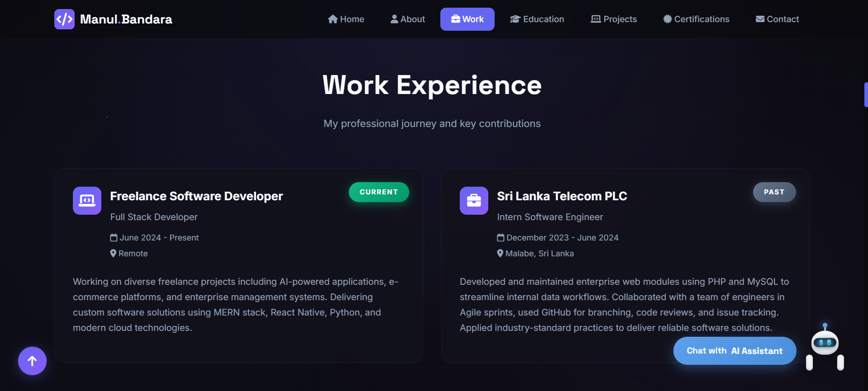Click the certificate ribbon icon beside Certifications

click(667, 19)
